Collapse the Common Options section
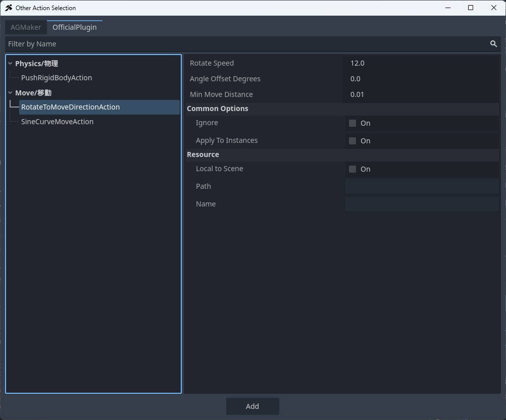 (x=342, y=109)
